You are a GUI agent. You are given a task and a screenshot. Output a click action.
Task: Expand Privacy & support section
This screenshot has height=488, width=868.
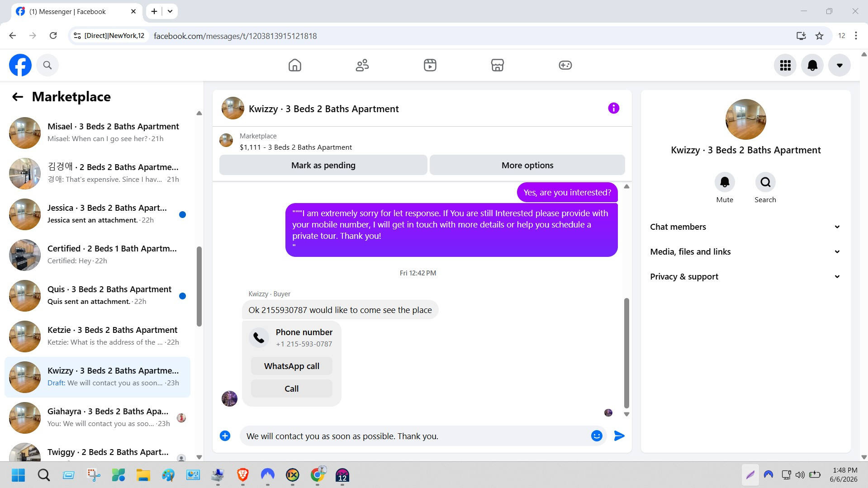pyautogui.click(x=745, y=277)
